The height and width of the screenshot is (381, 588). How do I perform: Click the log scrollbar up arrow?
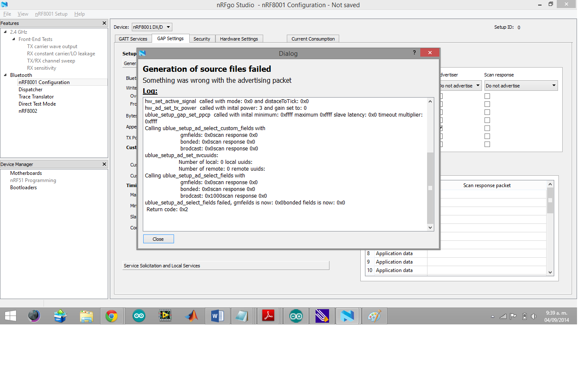pyautogui.click(x=430, y=101)
